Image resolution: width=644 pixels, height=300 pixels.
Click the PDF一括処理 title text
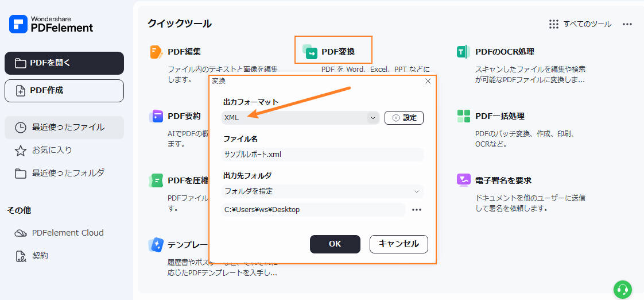tap(500, 116)
